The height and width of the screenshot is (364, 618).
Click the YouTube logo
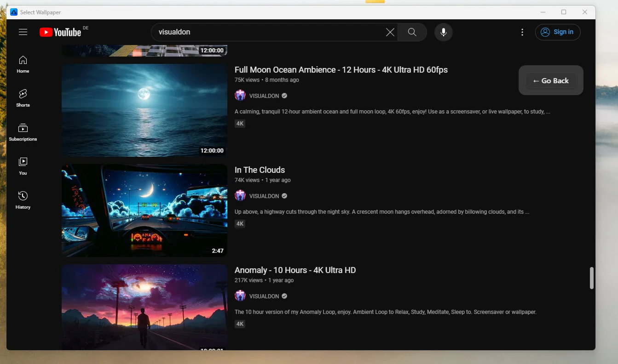[x=60, y=32]
